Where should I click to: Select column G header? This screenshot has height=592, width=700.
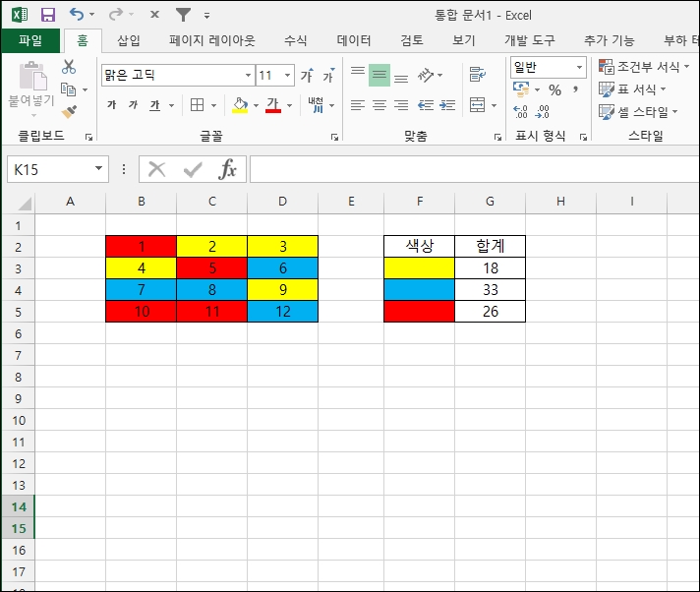click(x=490, y=202)
